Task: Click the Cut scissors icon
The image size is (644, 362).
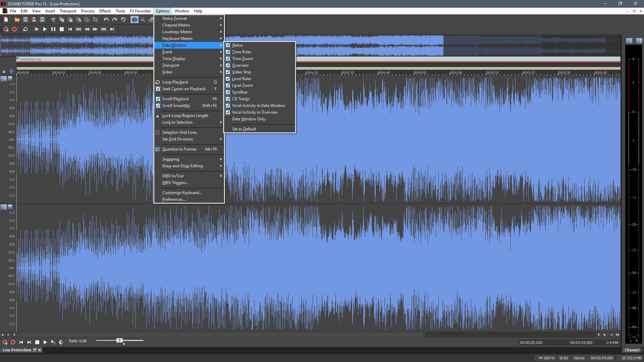Action: (x=53, y=20)
